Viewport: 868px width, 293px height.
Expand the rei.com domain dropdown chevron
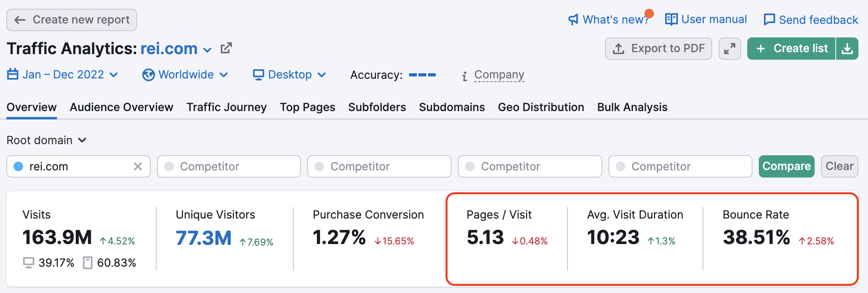pyautogui.click(x=207, y=50)
